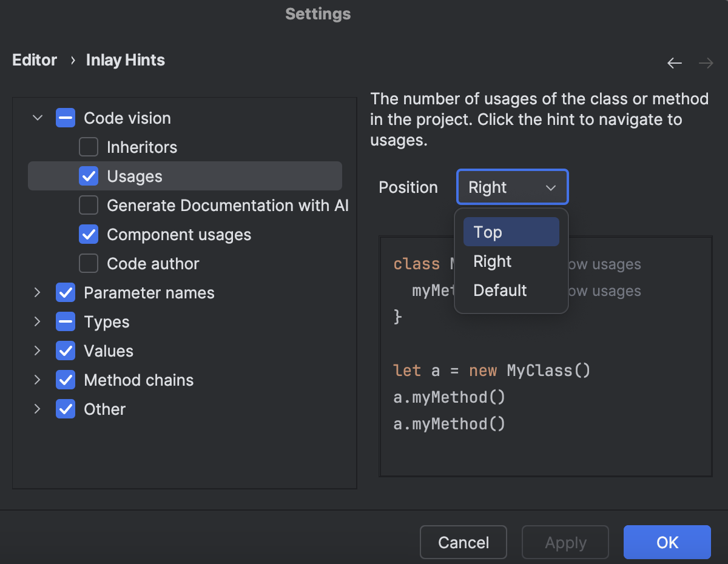Click the back navigation arrow
728x564 pixels.
click(x=674, y=62)
